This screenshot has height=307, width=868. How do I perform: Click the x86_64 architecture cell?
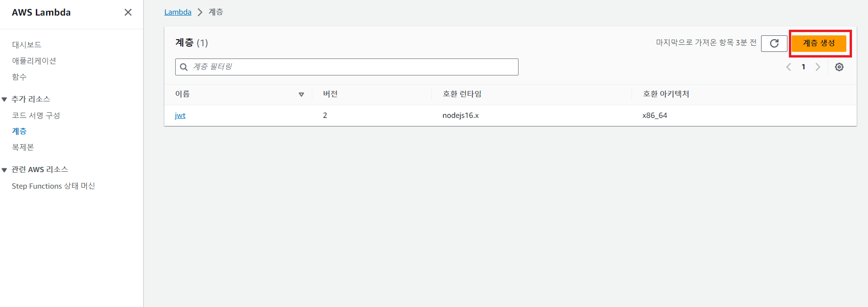point(655,116)
